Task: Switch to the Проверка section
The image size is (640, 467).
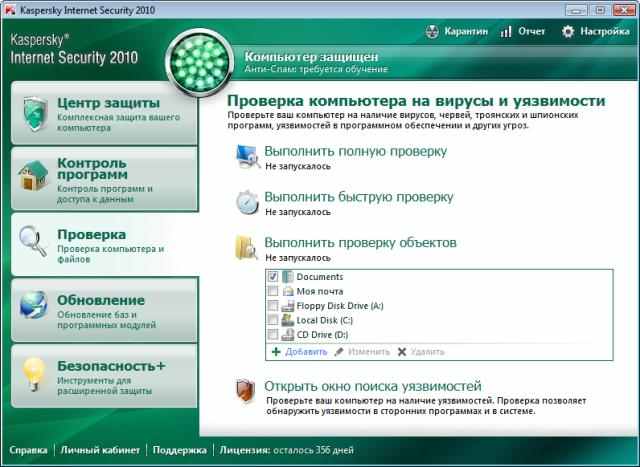Action: point(104,244)
